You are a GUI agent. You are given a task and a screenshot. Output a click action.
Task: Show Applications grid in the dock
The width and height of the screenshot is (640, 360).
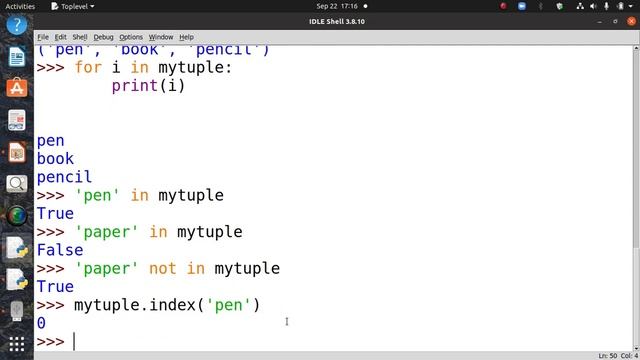click(17, 344)
